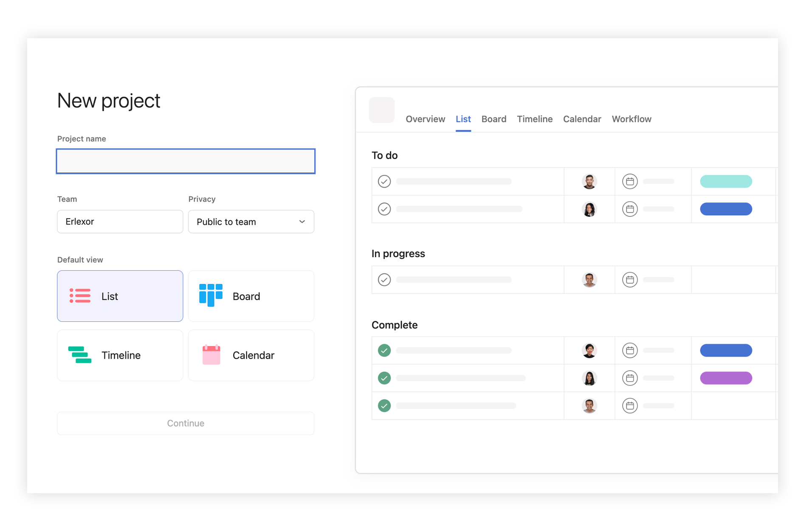Focus the Project name text field

pyautogui.click(x=186, y=161)
